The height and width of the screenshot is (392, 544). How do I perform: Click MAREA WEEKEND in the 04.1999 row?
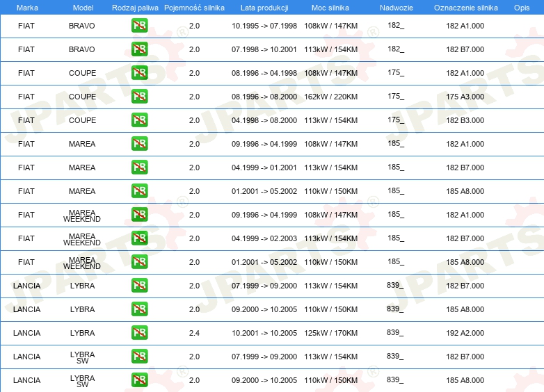click(82, 240)
